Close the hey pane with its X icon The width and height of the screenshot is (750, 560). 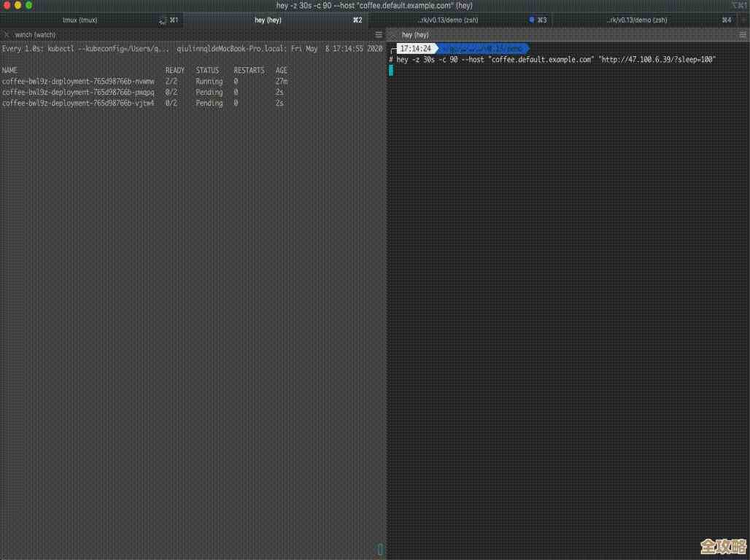(x=393, y=34)
